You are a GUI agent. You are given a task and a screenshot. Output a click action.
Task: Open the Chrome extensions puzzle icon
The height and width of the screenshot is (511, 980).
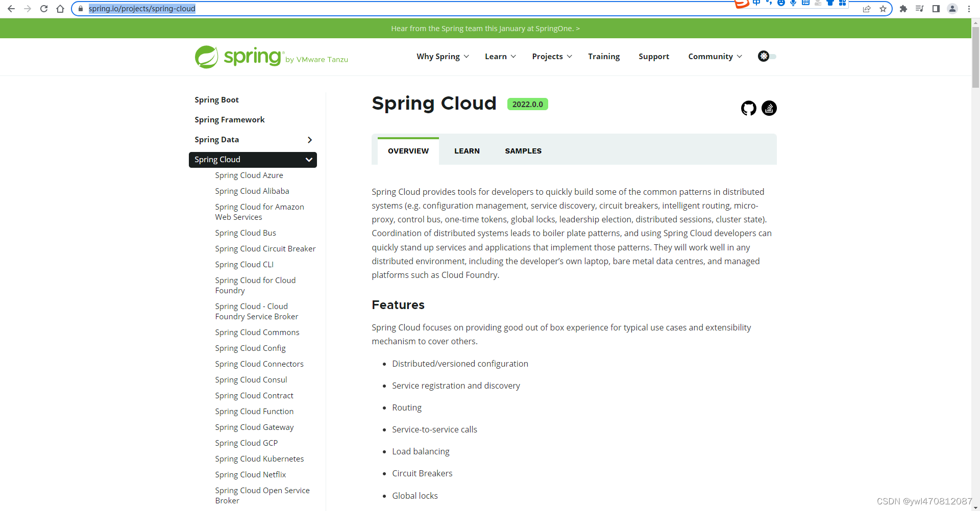903,9
